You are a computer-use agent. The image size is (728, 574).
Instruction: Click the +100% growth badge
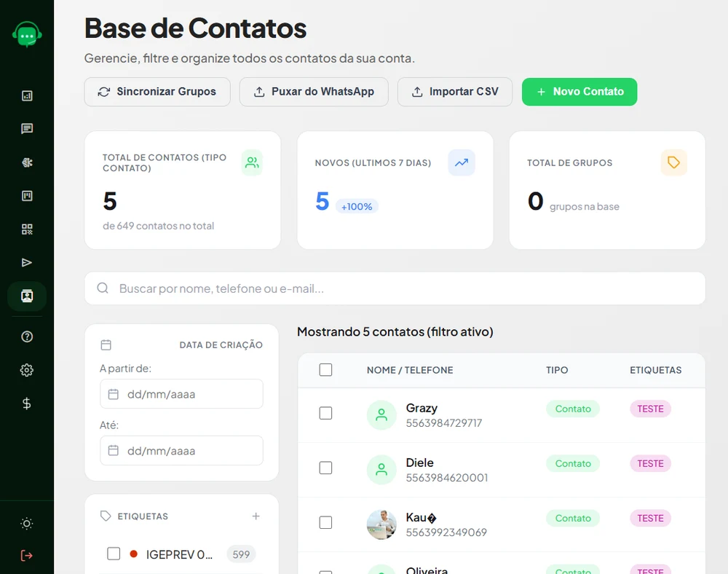[357, 207]
